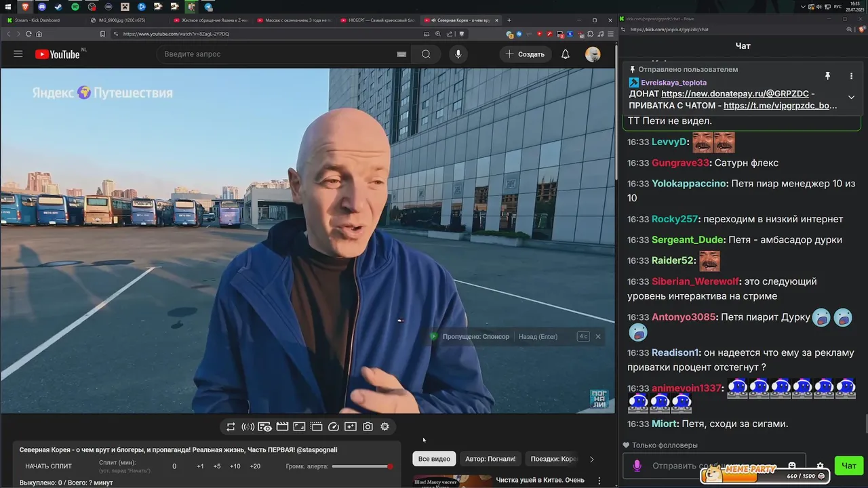Select the Автор: Погнали! filter chip
Viewport: 868px width, 488px height.
490,459
